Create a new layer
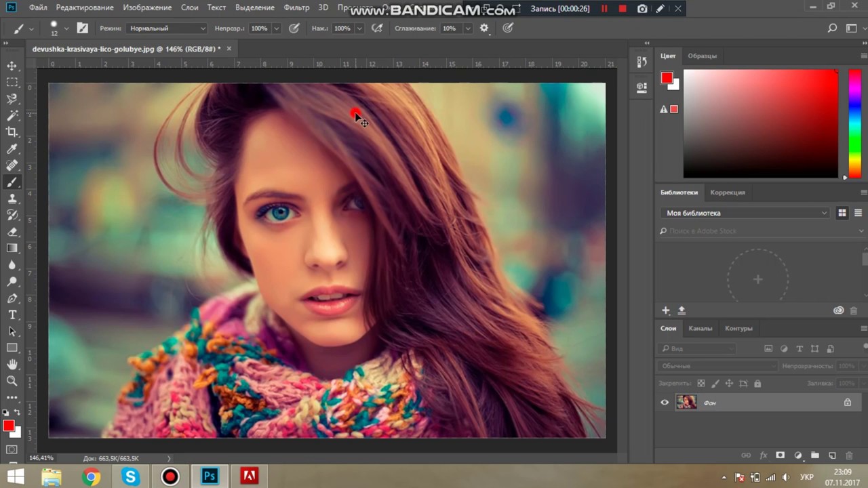868x488 pixels. pos(832,455)
